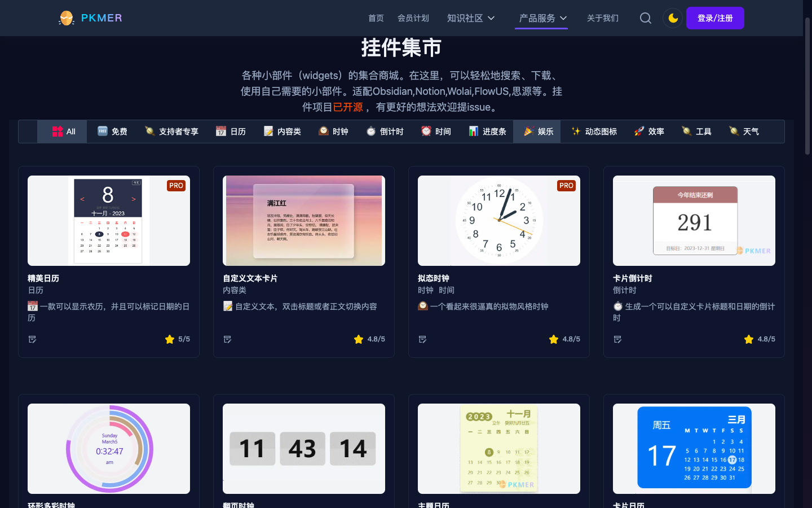Image resolution: width=812 pixels, height=508 pixels.
Task: Click the note icon on 拟态时钟 card
Action: tap(422, 339)
